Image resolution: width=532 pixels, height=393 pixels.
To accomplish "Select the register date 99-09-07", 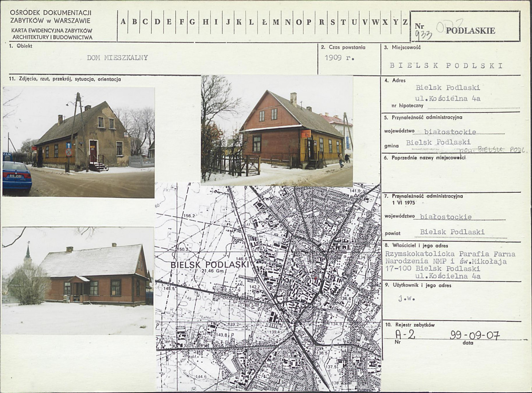I will (474, 335).
